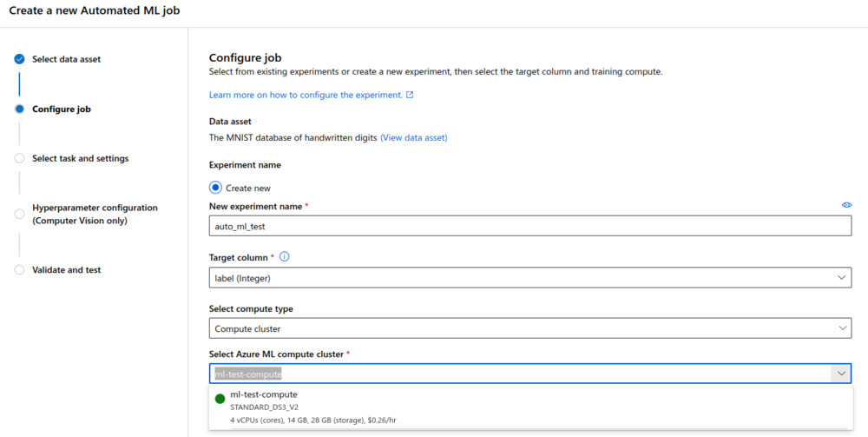Screen dimensions: 868x437
Task: Open Learn more on configuring experiment link
Action: point(306,95)
